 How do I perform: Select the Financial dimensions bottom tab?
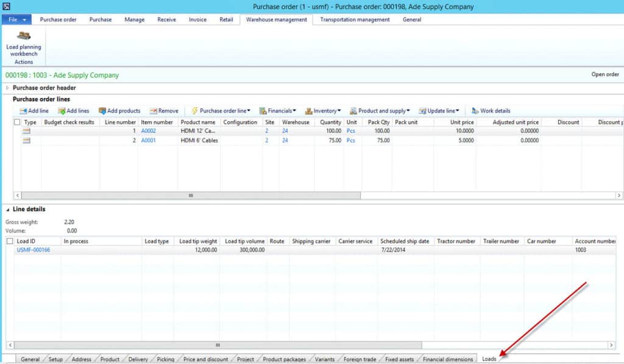pos(448,359)
